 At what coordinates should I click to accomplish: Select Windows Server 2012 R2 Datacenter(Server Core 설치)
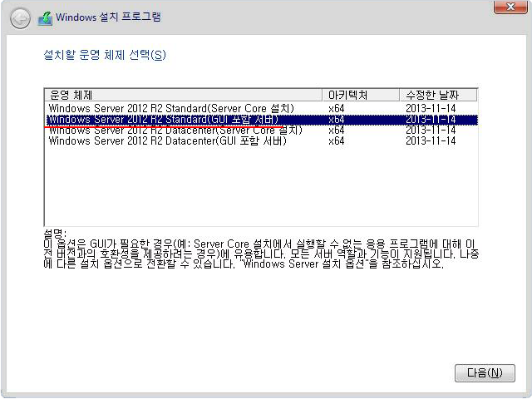click(261, 131)
